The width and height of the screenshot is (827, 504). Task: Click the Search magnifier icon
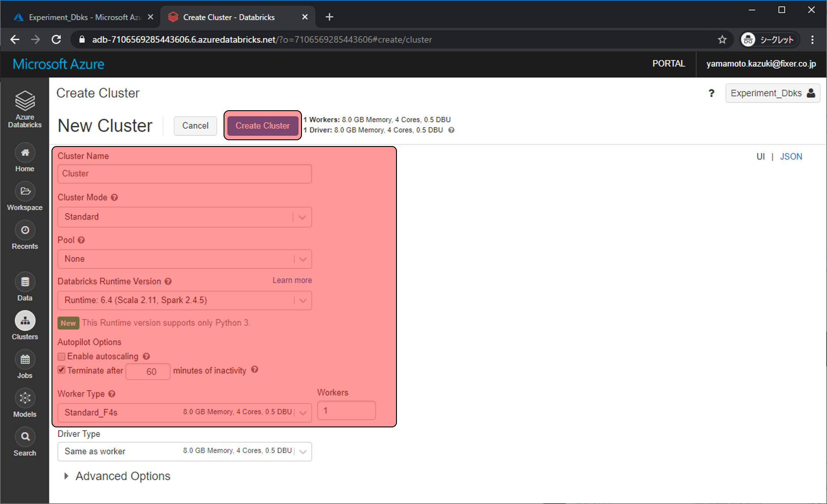(25, 437)
